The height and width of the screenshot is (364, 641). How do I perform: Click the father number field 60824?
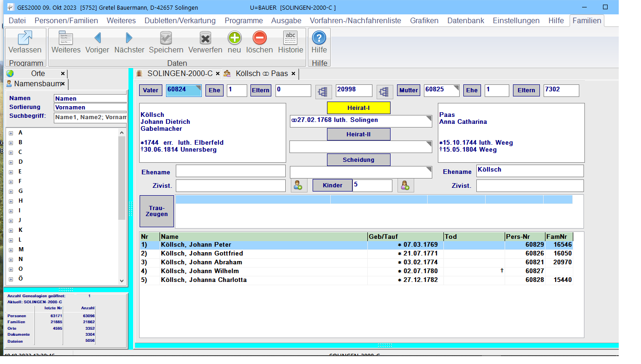coord(184,90)
